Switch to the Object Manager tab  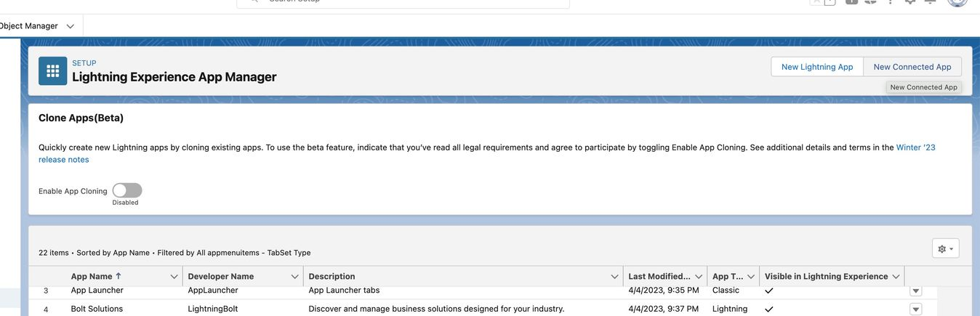(x=29, y=26)
